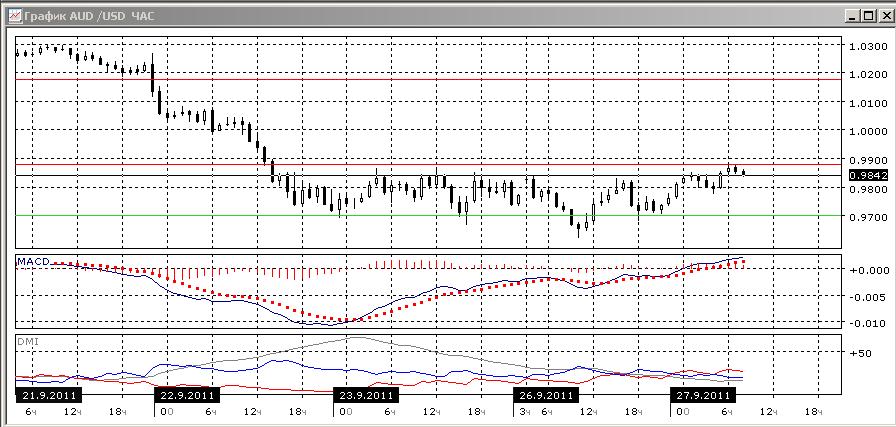Maximize the AUD/USD chart window
Image resolution: width=896 pixels, height=427 pixels.
pyautogui.click(x=868, y=17)
